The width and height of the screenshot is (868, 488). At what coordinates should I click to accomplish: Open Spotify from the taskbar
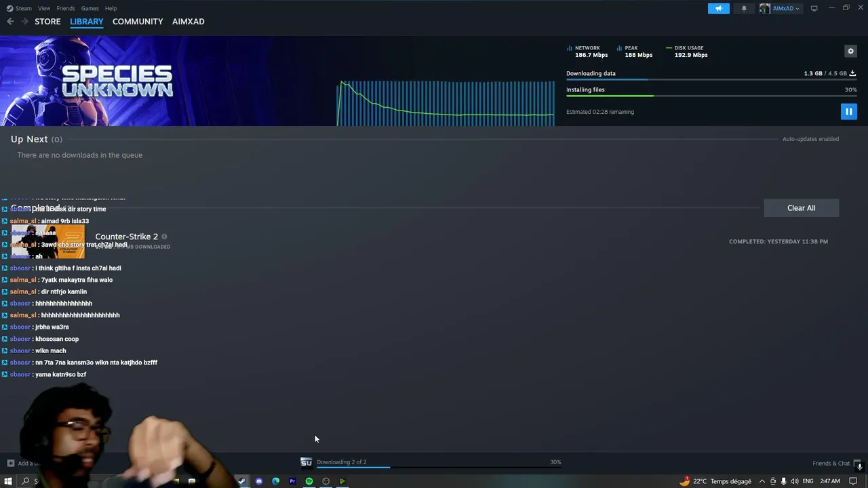[x=309, y=481]
